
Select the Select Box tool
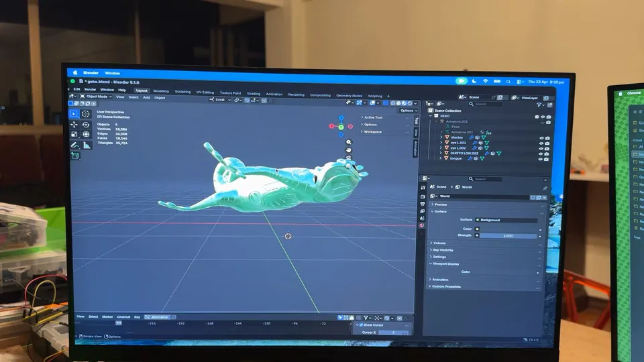(x=74, y=114)
